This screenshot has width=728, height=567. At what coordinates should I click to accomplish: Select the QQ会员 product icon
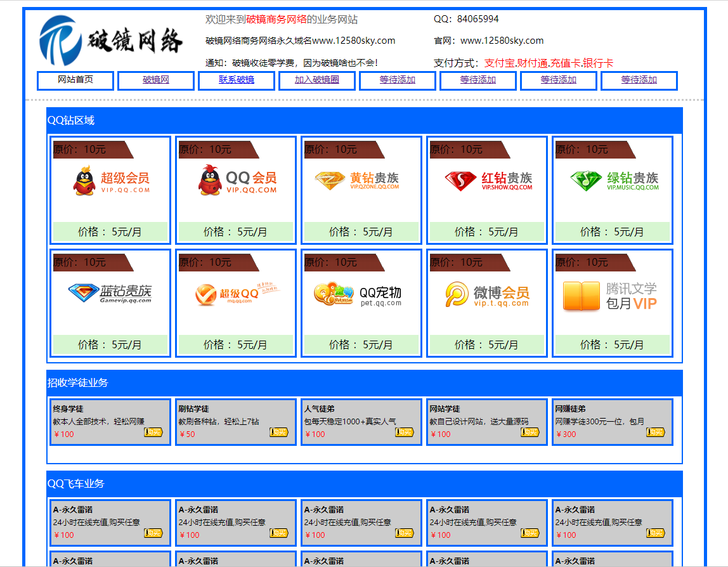click(x=236, y=181)
